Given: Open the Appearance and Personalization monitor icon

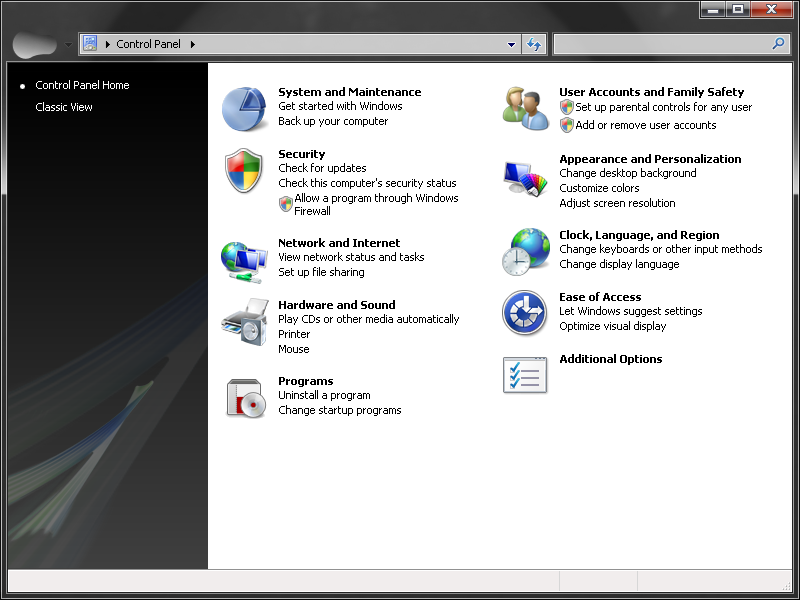Looking at the screenshot, I should pos(525,177).
